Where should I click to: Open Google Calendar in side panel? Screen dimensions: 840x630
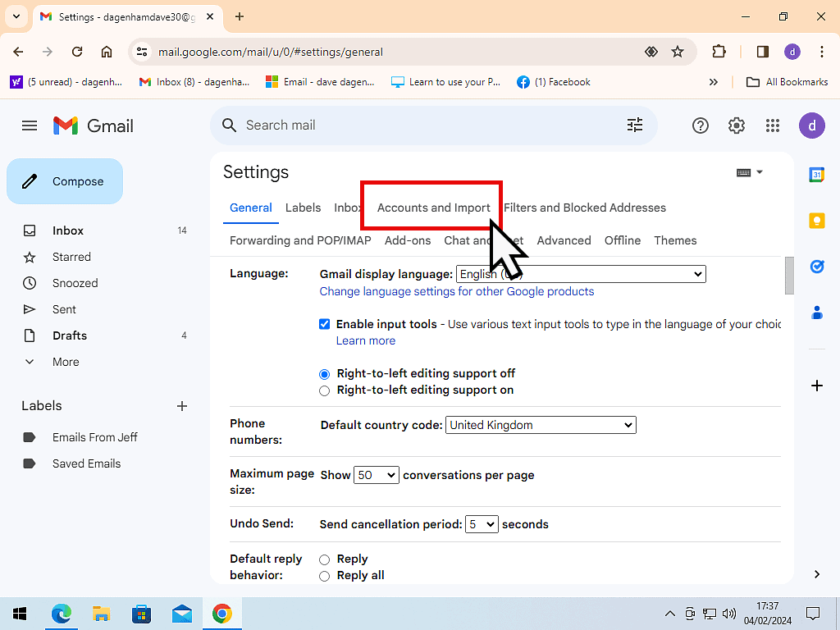816,175
